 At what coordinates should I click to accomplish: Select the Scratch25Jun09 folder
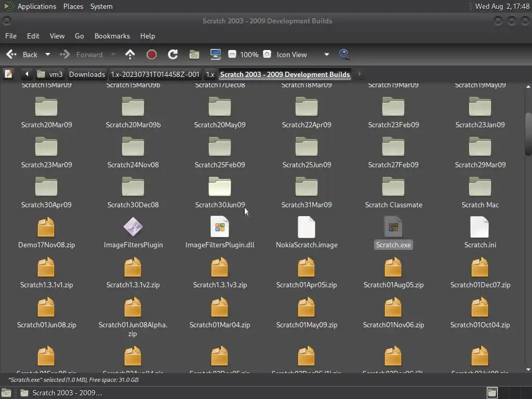(307, 152)
